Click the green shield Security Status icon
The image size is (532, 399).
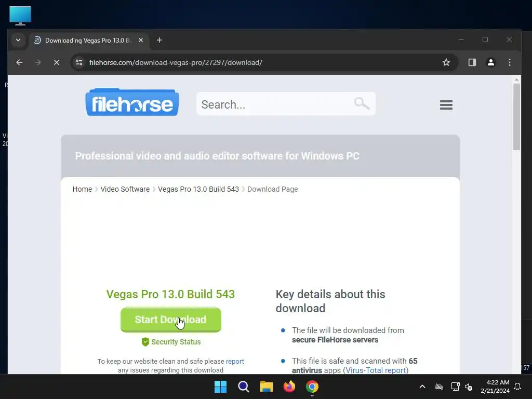(x=145, y=342)
